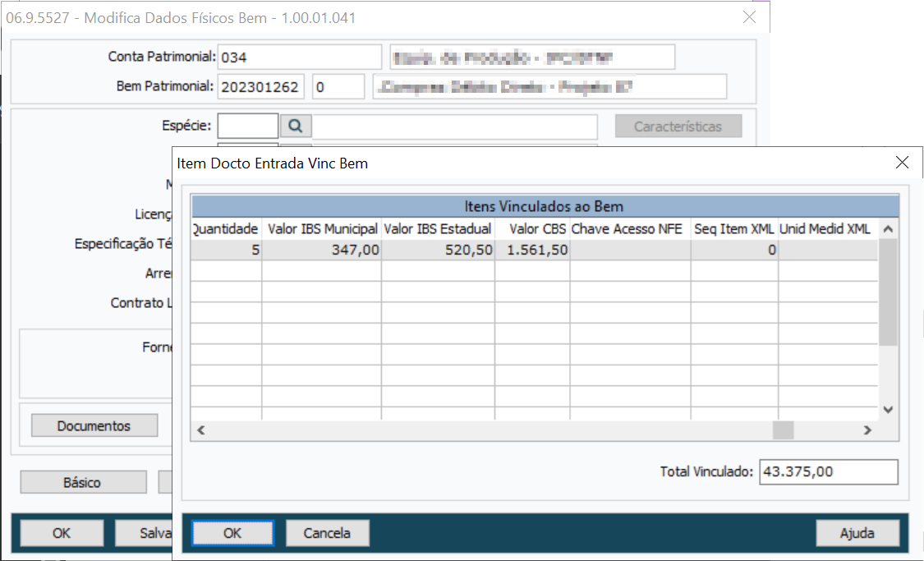Screen dimensions: 924x561
Task: Click the empty Chave Acesso NFE cell in first row
Action: (x=630, y=250)
